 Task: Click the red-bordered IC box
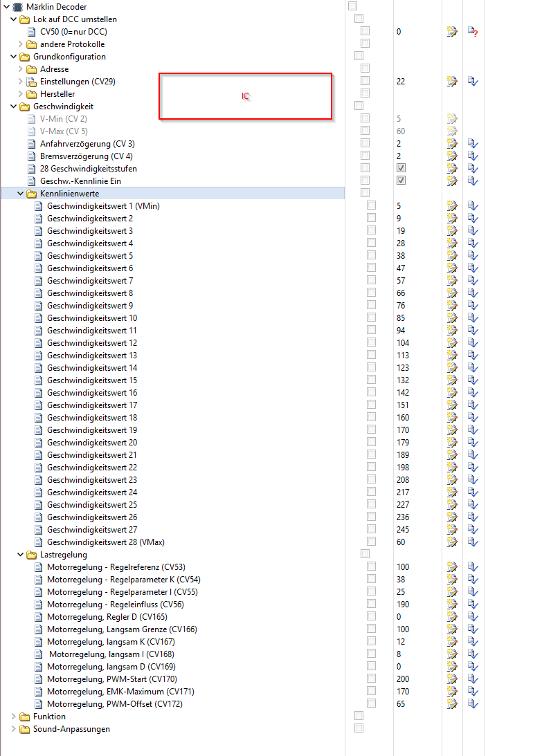[x=246, y=96]
